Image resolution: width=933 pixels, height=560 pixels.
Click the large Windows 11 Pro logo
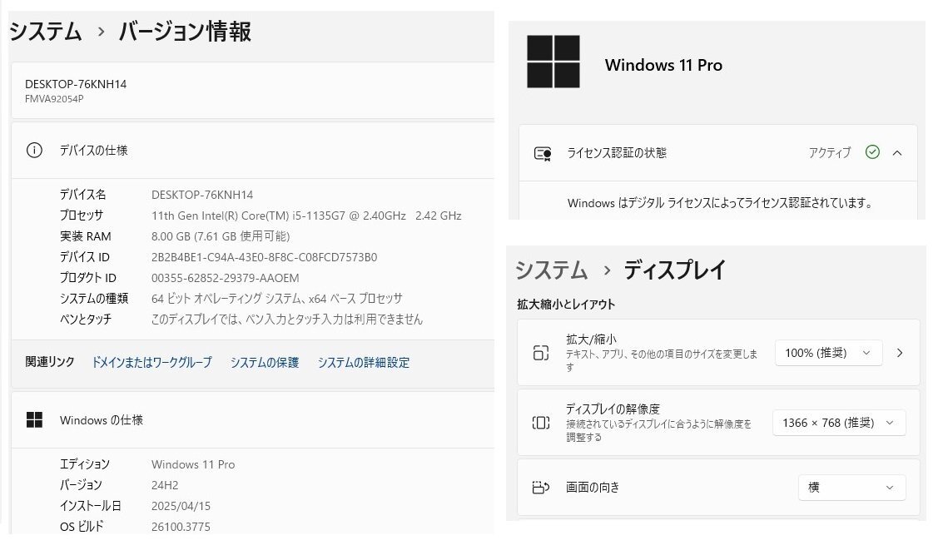553,62
